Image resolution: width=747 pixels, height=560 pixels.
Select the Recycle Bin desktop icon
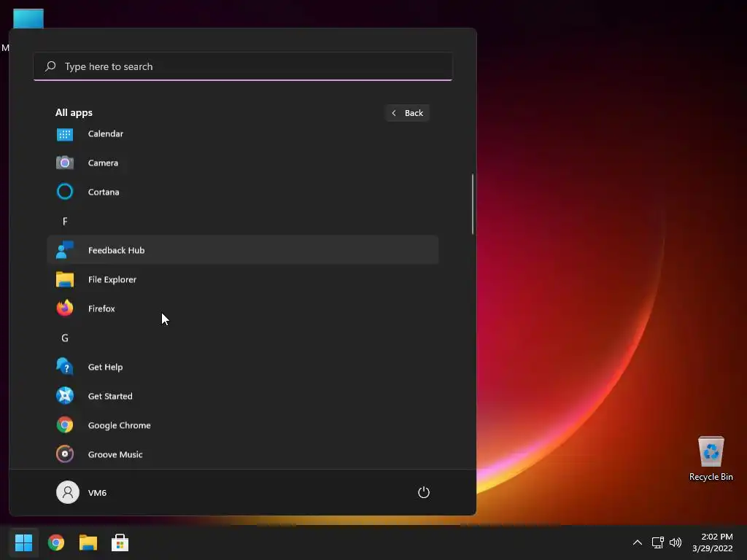pos(711,451)
